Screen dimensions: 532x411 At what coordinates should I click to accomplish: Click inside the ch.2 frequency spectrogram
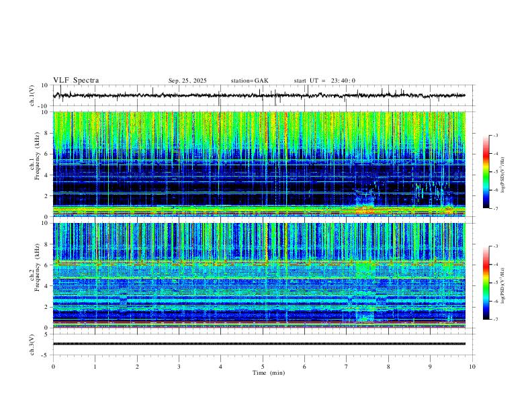[259, 275]
